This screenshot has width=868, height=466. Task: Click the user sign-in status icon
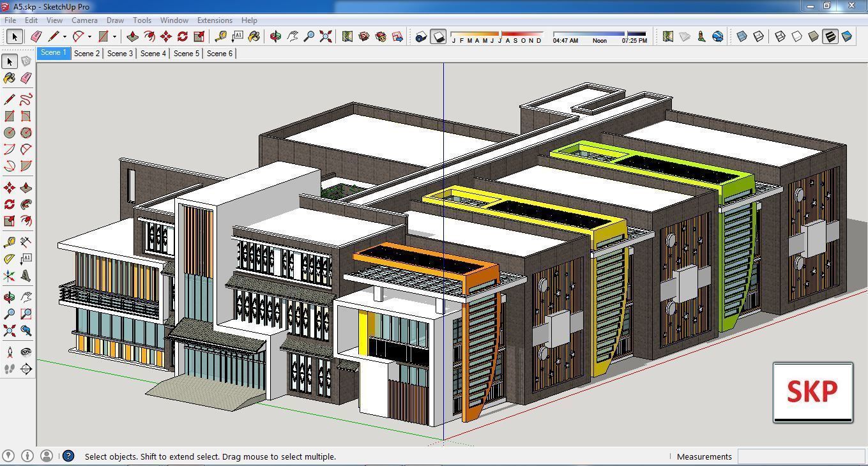(47, 456)
